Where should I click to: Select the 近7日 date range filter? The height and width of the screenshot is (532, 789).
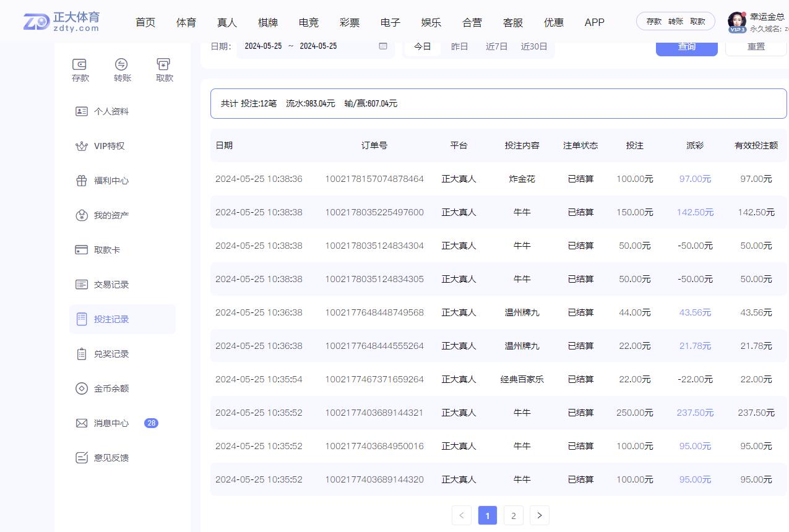pyautogui.click(x=496, y=46)
